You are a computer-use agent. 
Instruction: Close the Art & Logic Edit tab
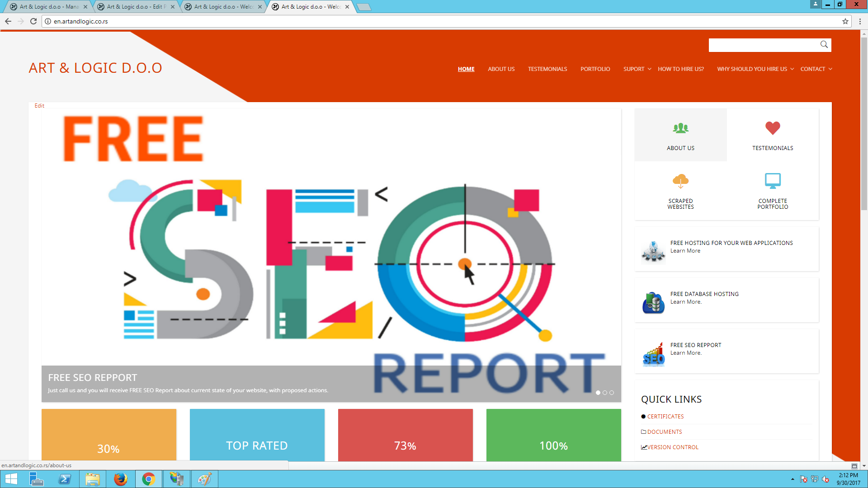point(173,7)
